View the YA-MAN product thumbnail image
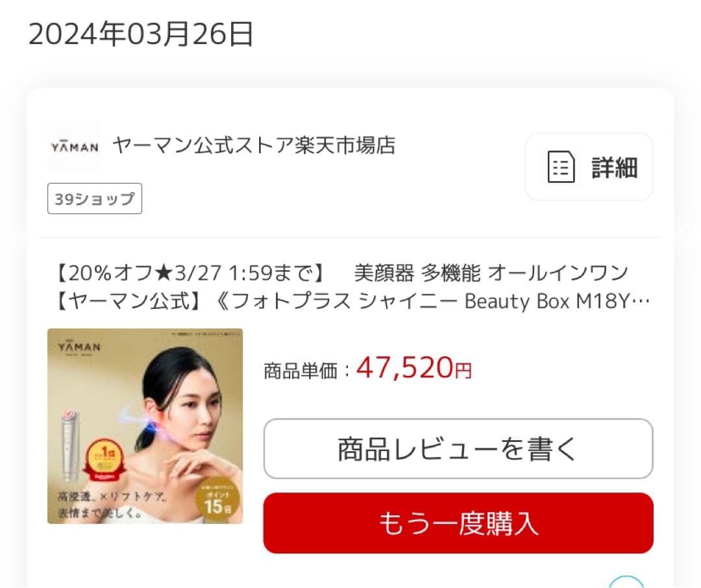Image resolution: width=701 pixels, height=588 pixels. pyautogui.click(x=145, y=426)
